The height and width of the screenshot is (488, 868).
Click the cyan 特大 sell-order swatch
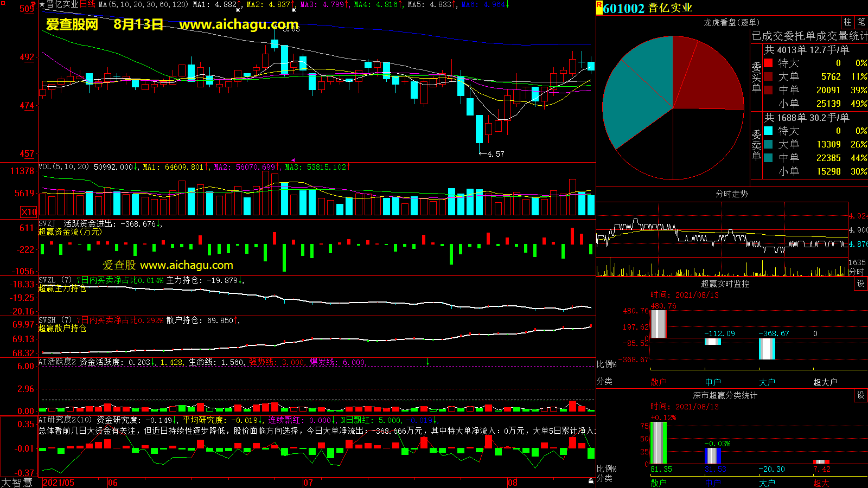(x=768, y=131)
